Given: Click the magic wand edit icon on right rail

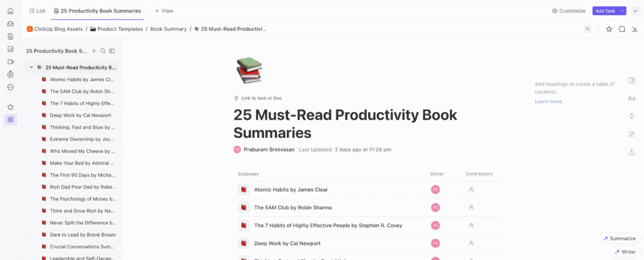Looking at the screenshot, I should point(631,134).
